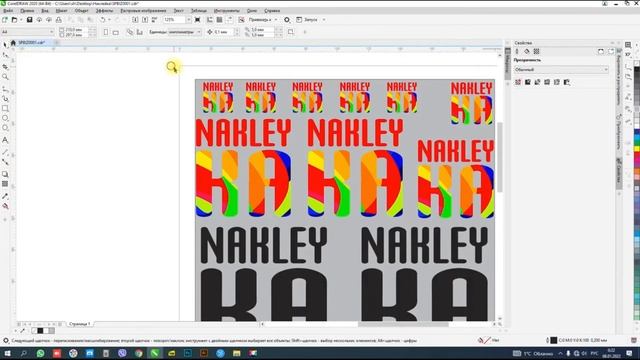The image size is (640, 360).
Task: Click the nudge distance input field
Action: [x=223, y=32]
